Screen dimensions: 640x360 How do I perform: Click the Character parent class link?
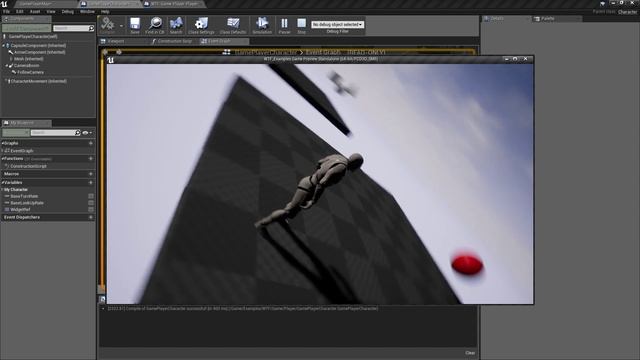627,12
